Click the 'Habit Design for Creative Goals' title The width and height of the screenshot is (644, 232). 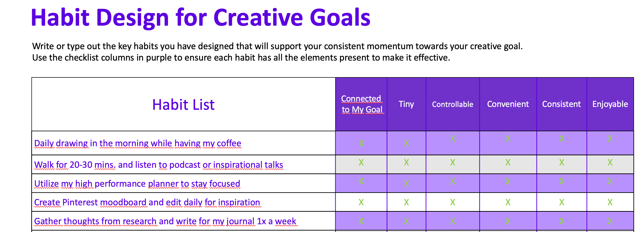pos(201,18)
